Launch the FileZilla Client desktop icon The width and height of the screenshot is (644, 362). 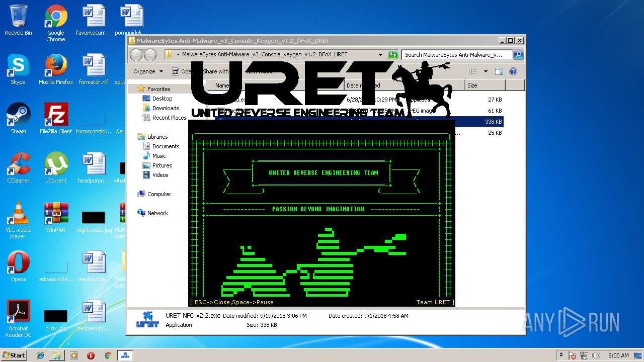click(x=56, y=119)
